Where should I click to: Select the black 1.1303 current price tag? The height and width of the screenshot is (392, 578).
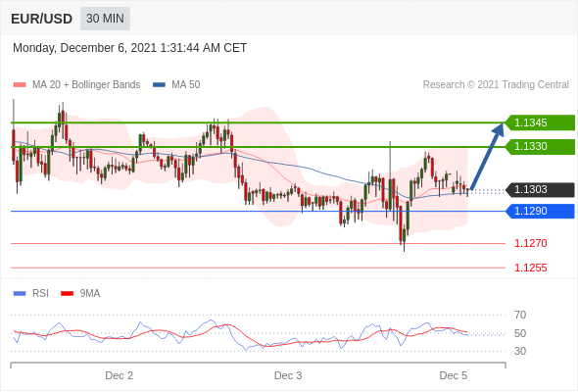coord(540,189)
